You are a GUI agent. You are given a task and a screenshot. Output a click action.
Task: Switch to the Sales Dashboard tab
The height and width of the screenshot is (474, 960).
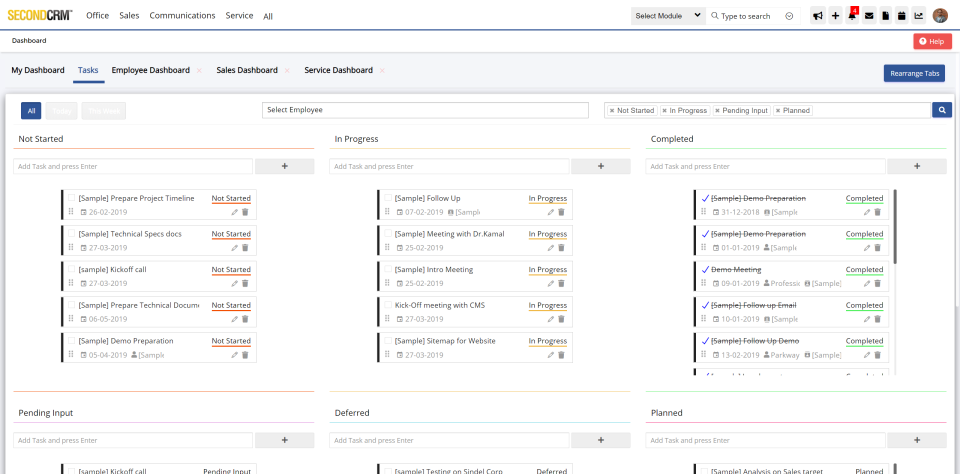coord(247,70)
